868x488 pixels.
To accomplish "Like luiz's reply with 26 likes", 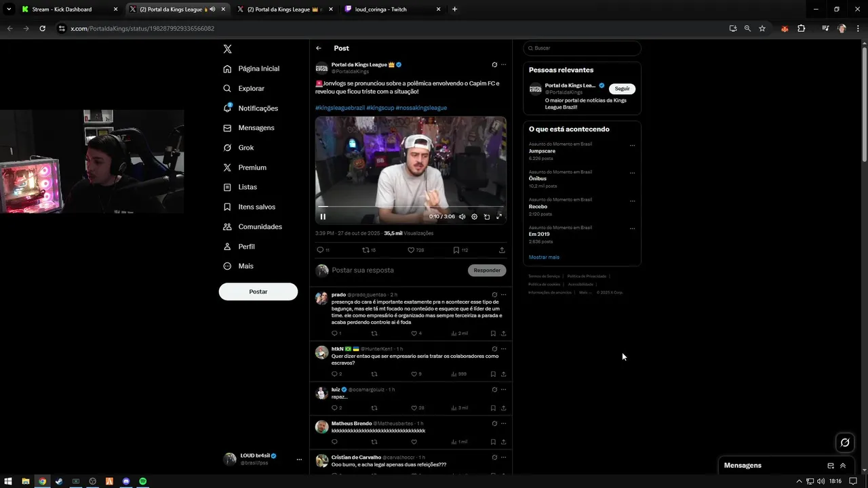I will [x=414, y=408].
